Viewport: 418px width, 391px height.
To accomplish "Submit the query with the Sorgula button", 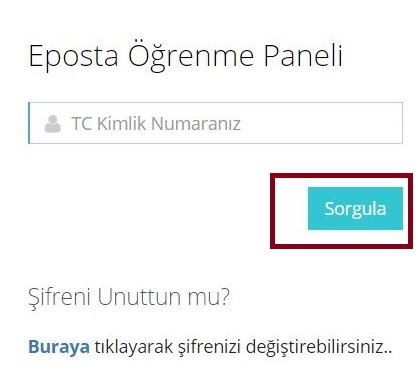I will pos(355,208).
